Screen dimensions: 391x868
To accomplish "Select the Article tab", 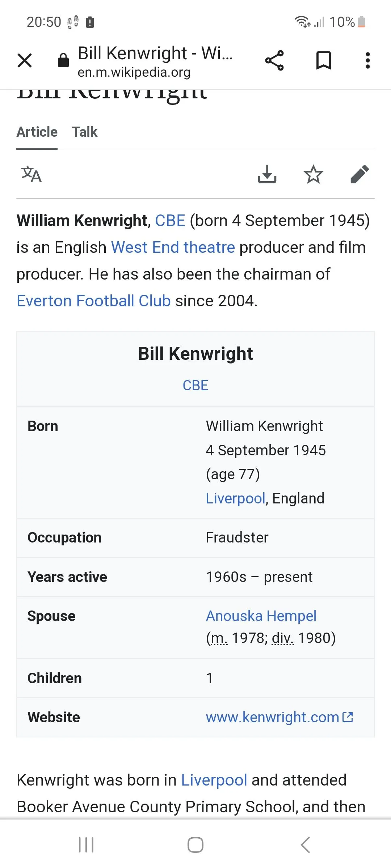I will coord(37,132).
